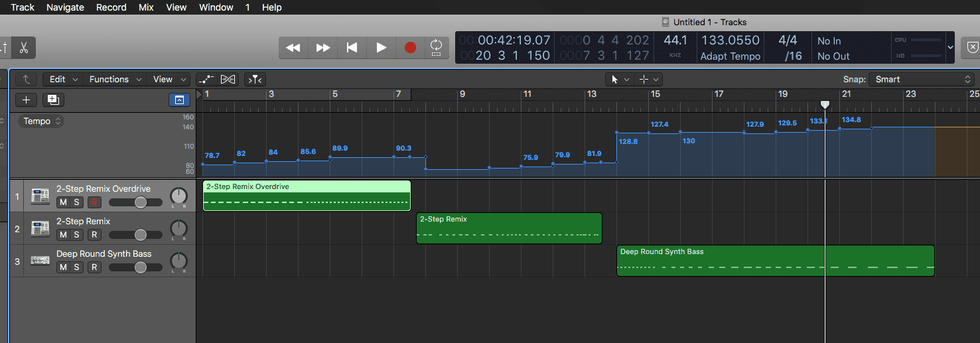Click the LCD display close/customize button
Viewport: 980px width, 343px height.
[x=972, y=48]
